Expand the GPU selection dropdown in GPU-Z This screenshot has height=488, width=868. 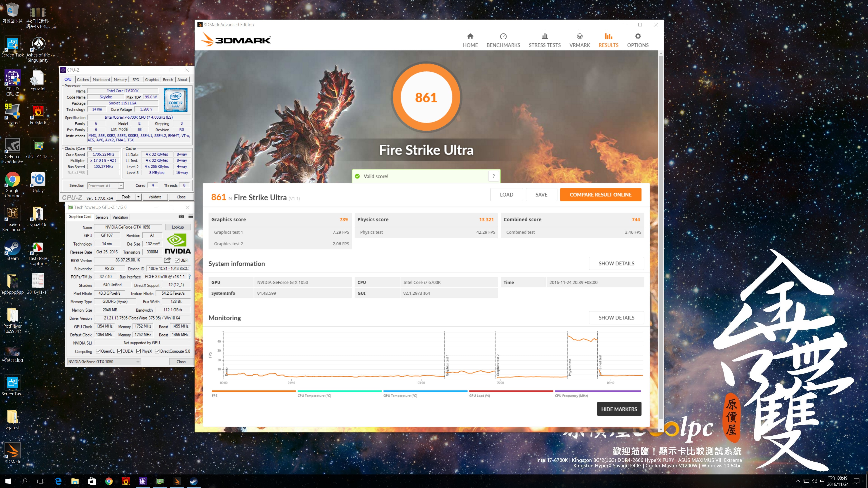coord(104,361)
